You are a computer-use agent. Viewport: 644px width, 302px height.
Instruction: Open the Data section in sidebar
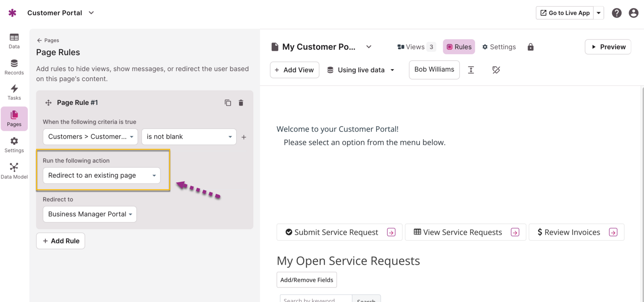(14, 41)
